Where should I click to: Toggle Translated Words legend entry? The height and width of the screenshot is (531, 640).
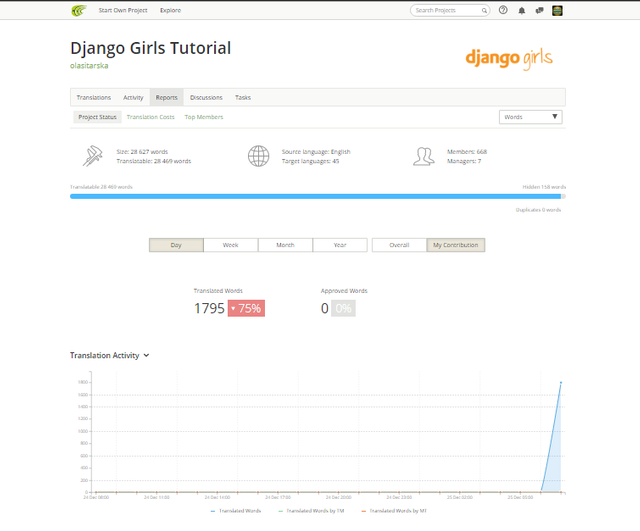(236, 511)
